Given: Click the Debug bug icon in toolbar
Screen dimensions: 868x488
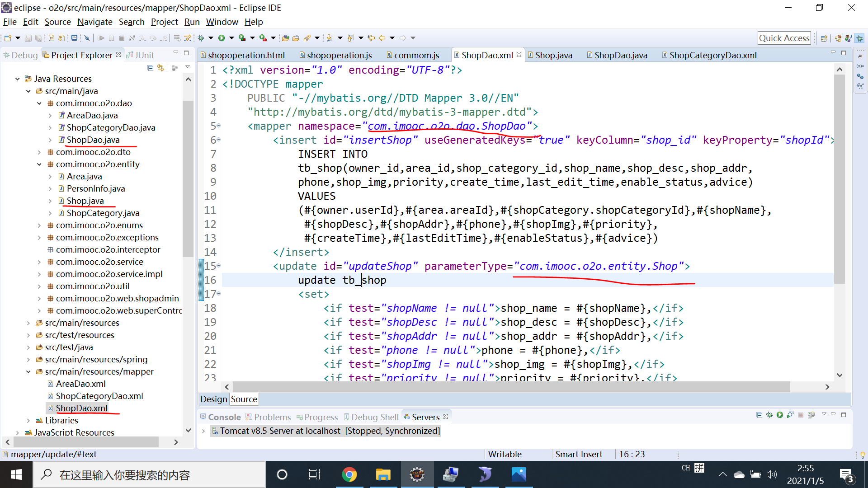Looking at the screenshot, I should 201,38.
